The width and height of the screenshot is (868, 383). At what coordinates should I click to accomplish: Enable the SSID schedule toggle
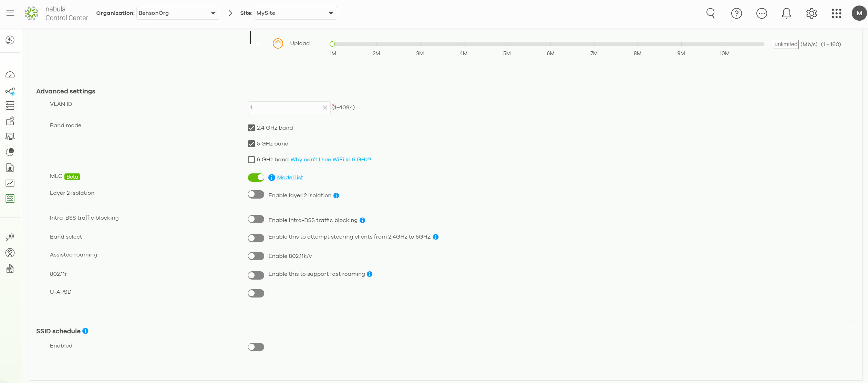coord(256,347)
